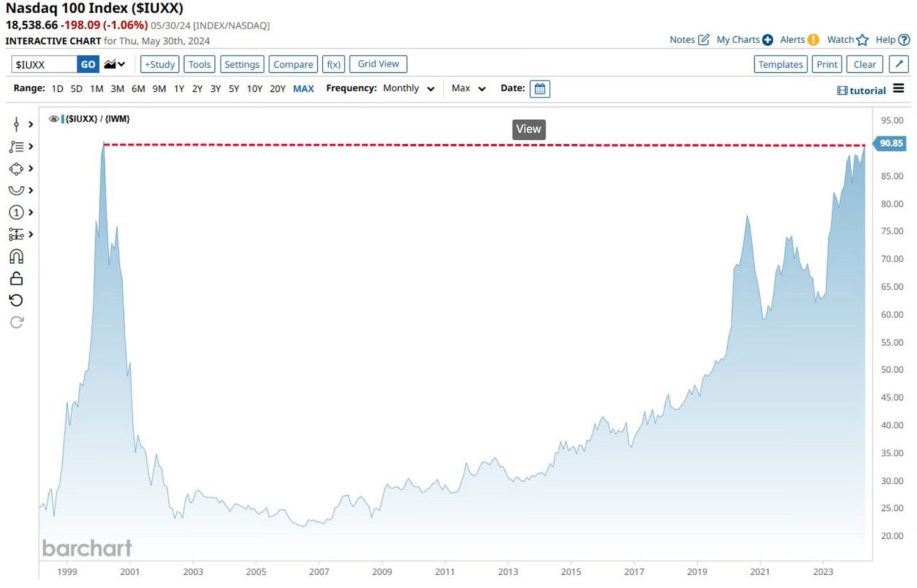Viewport: 917px width, 588px height.
Task: Expand the numbered label submenu arrow
Action: pyautogui.click(x=30, y=212)
